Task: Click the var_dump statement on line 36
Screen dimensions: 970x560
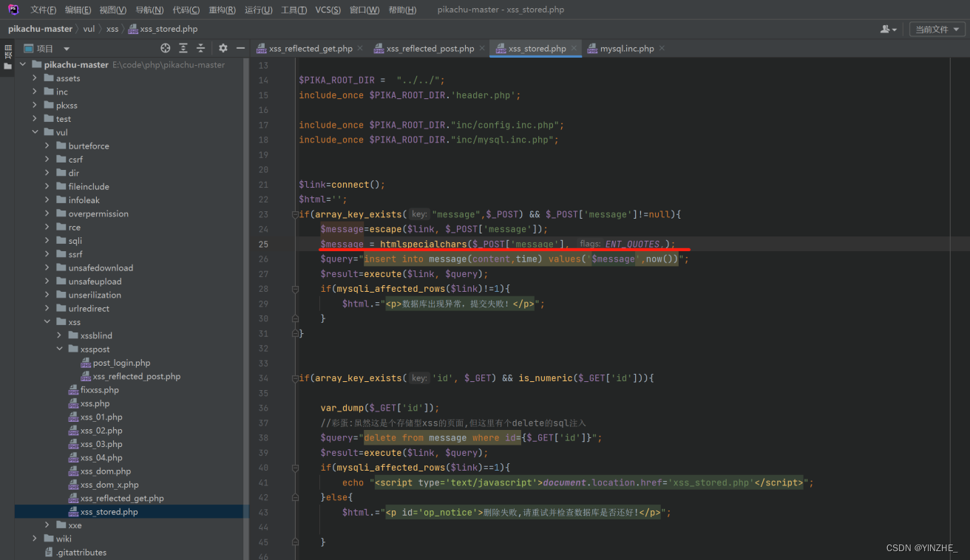Action: [380, 408]
